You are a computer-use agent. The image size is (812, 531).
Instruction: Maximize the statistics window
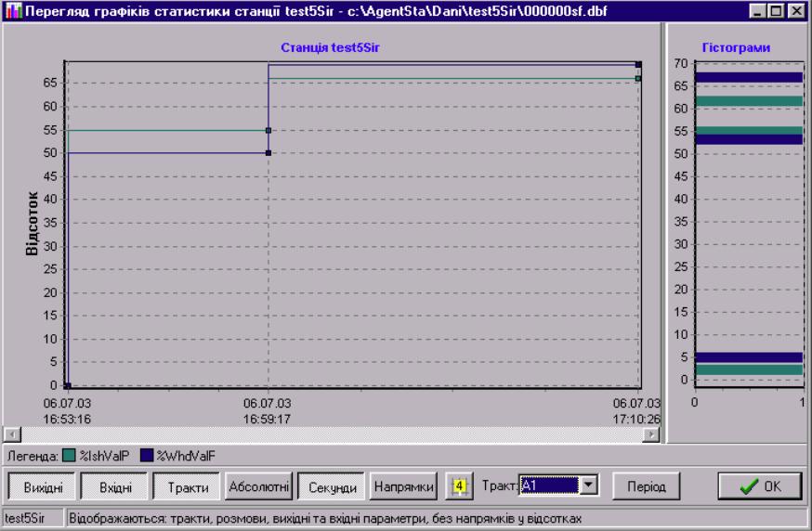click(776, 10)
